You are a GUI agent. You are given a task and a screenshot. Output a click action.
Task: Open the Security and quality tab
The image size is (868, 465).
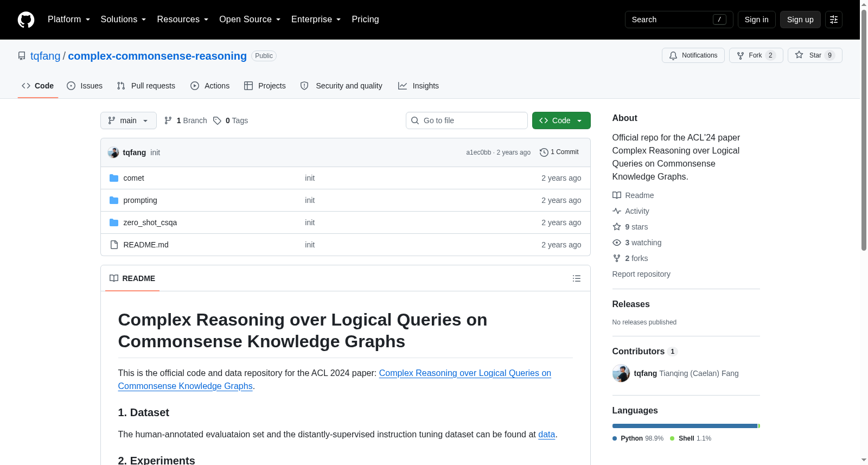[341, 86]
